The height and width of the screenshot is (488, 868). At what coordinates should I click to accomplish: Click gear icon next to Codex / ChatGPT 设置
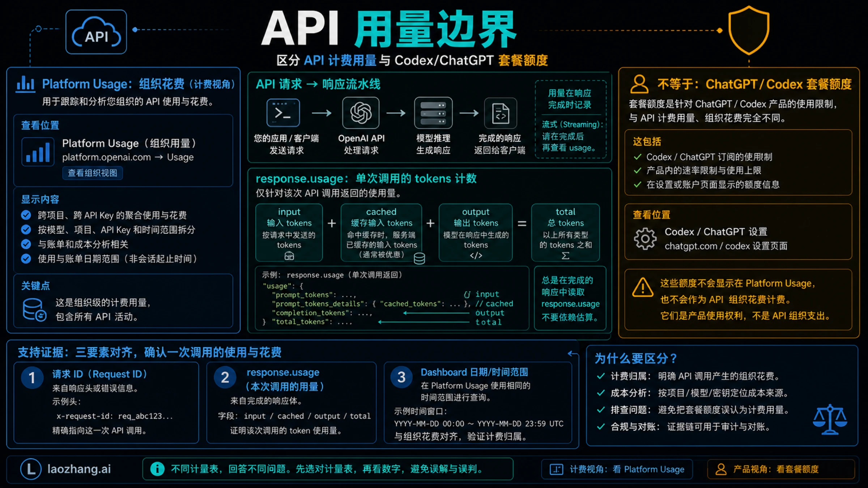[645, 239]
